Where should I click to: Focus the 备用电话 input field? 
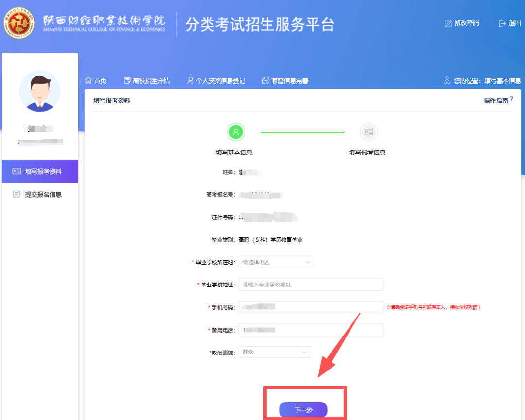coord(311,330)
